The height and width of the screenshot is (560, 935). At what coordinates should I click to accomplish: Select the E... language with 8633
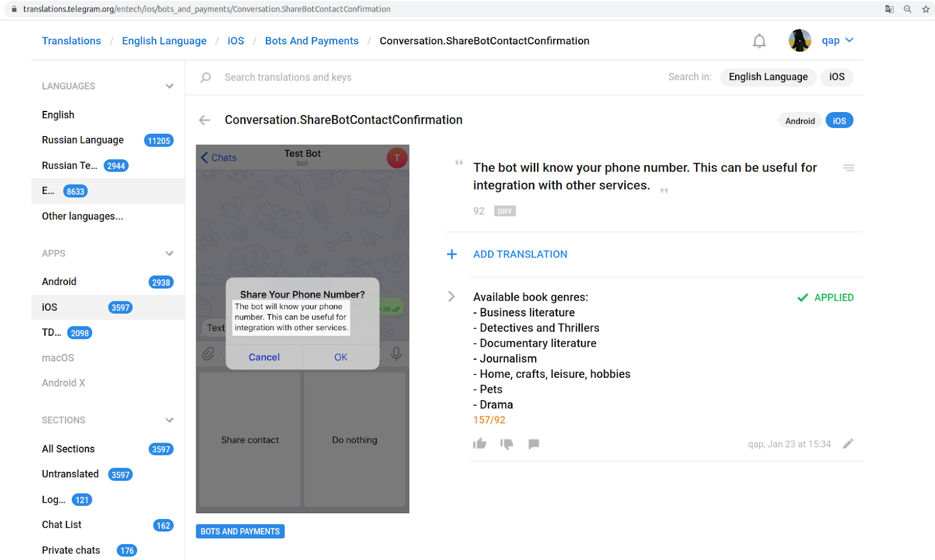tap(108, 191)
